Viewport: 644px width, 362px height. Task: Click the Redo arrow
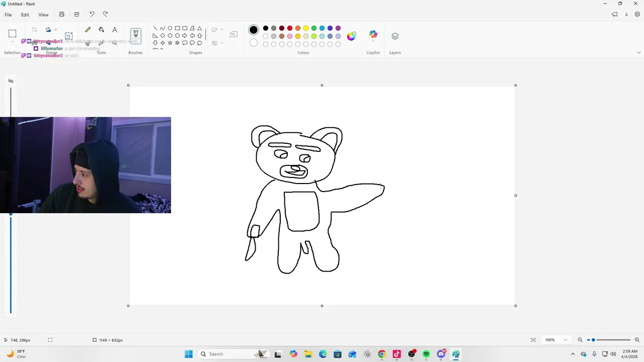(105, 14)
